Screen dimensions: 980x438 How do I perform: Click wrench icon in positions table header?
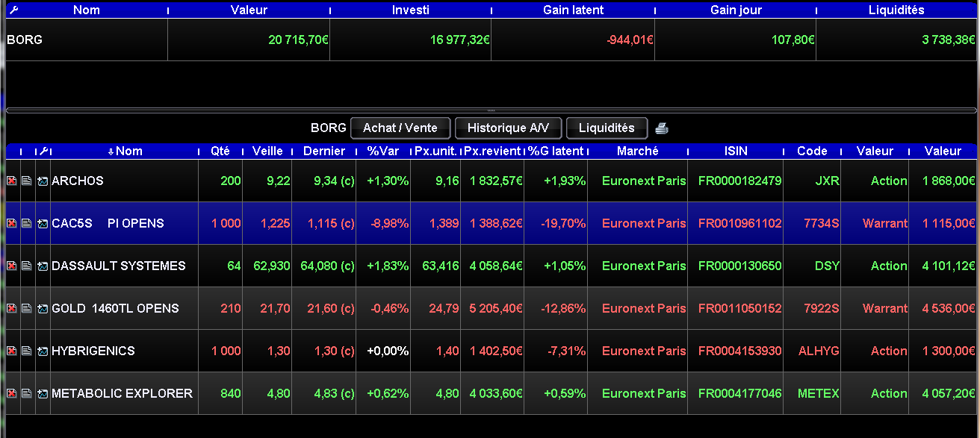[43, 151]
